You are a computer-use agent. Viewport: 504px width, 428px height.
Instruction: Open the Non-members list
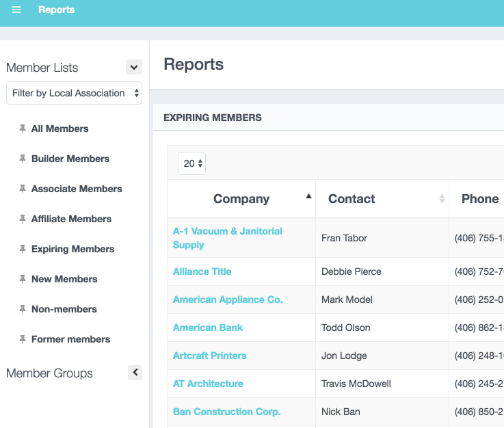click(x=64, y=309)
